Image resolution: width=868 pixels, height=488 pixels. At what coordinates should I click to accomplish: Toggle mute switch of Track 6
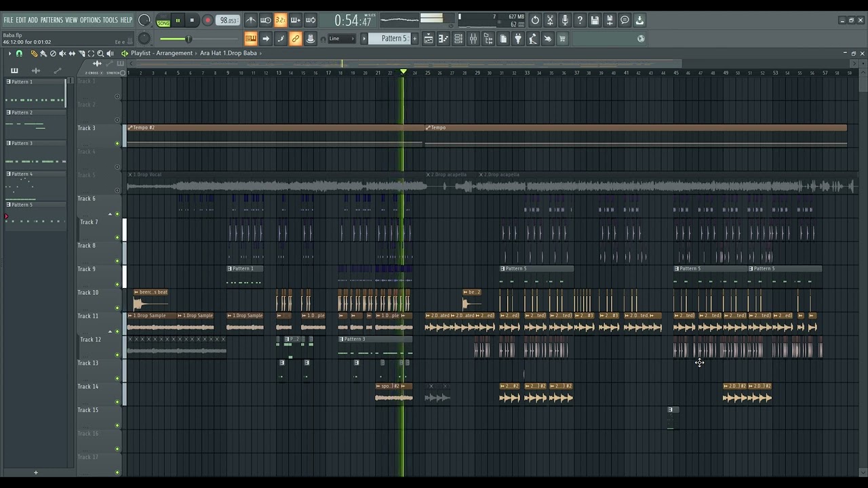pyautogui.click(x=117, y=213)
